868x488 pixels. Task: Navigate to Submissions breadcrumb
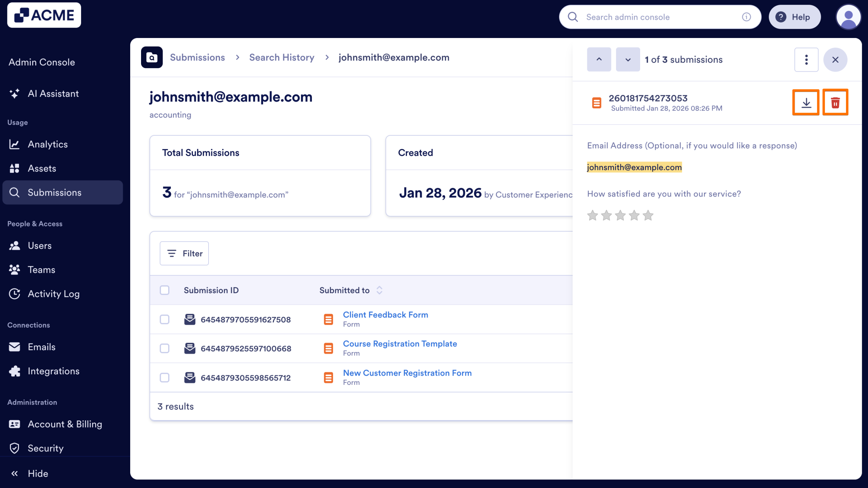pyautogui.click(x=197, y=57)
